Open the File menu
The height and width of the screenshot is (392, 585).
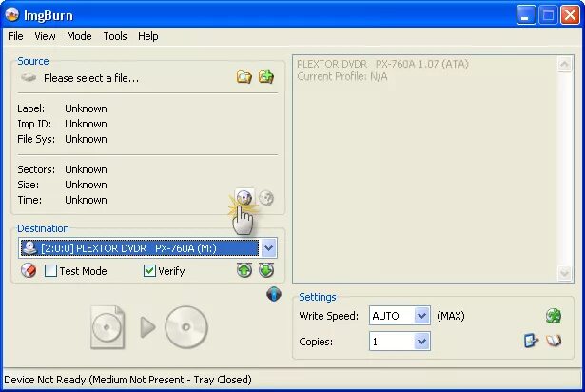tap(15, 36)
